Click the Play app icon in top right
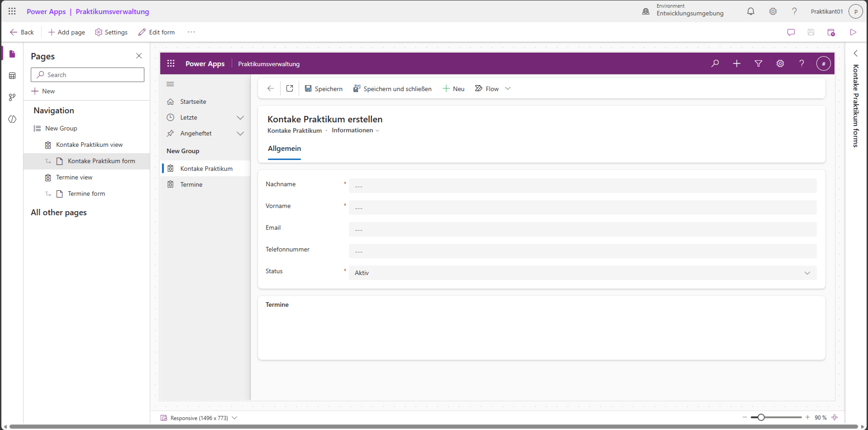The image size is (868, 430). point(853,32)
